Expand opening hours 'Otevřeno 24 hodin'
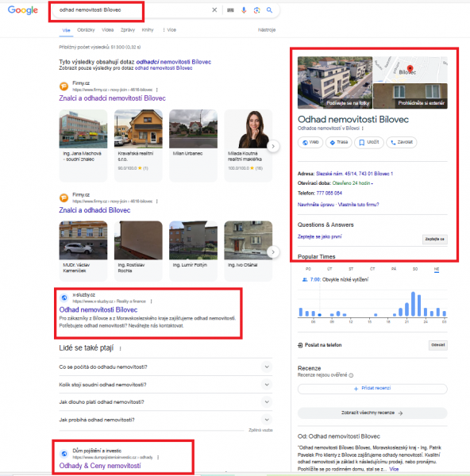Screen dimensions: 470x476 (352, 183)
